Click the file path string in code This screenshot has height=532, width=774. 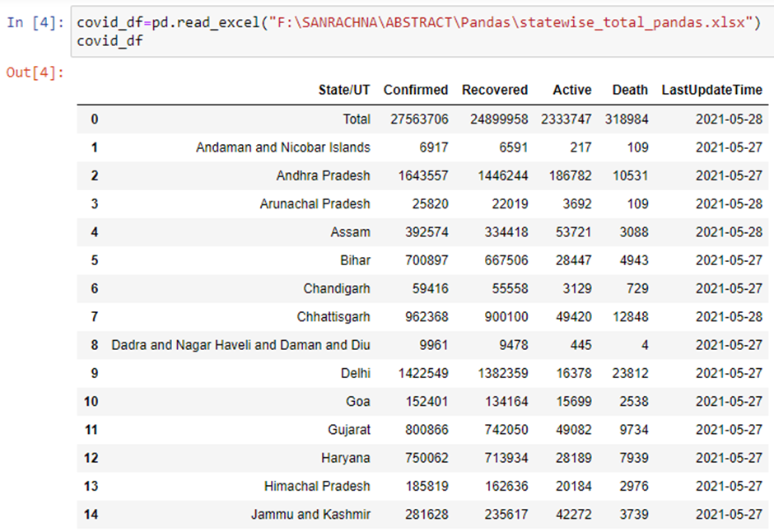pyautogui.click(x=510, y=22)
